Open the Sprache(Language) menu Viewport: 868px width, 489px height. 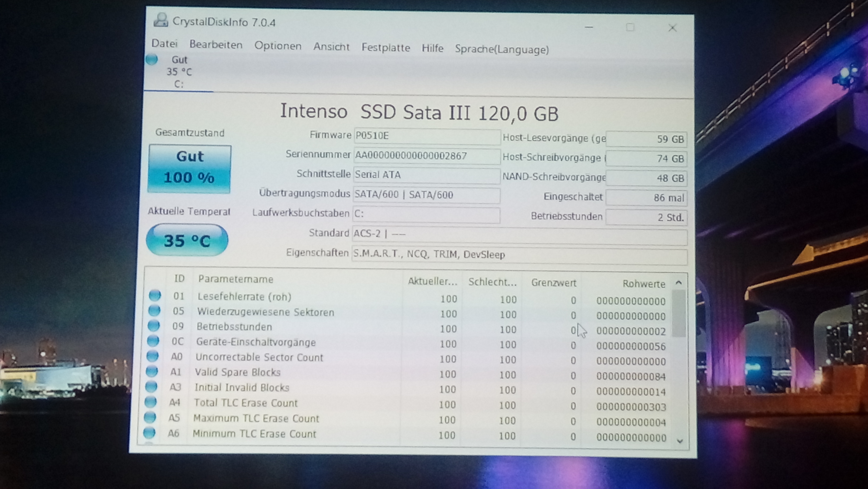click(x=502, y=50)
